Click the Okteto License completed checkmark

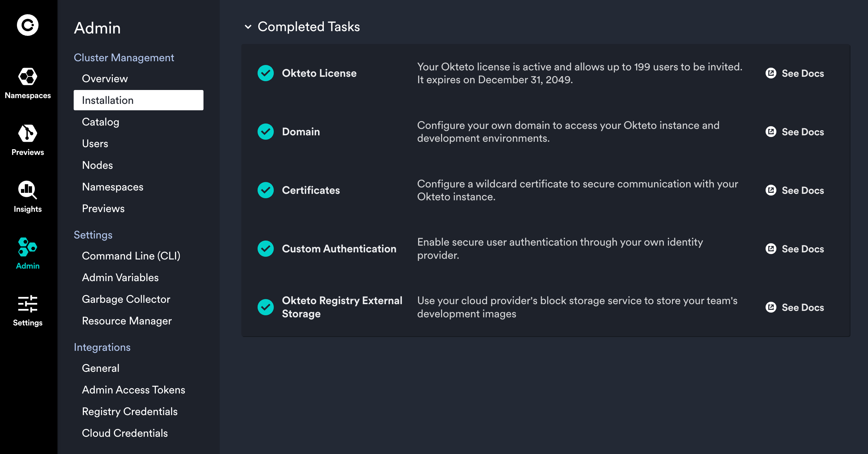click(x=266, y=73)
